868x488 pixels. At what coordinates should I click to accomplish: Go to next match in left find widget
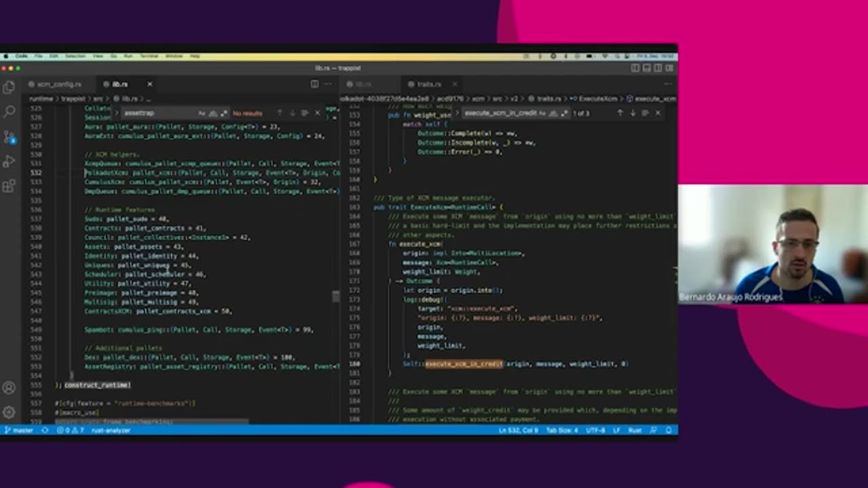pyautogui.click(x=292, y=113)
